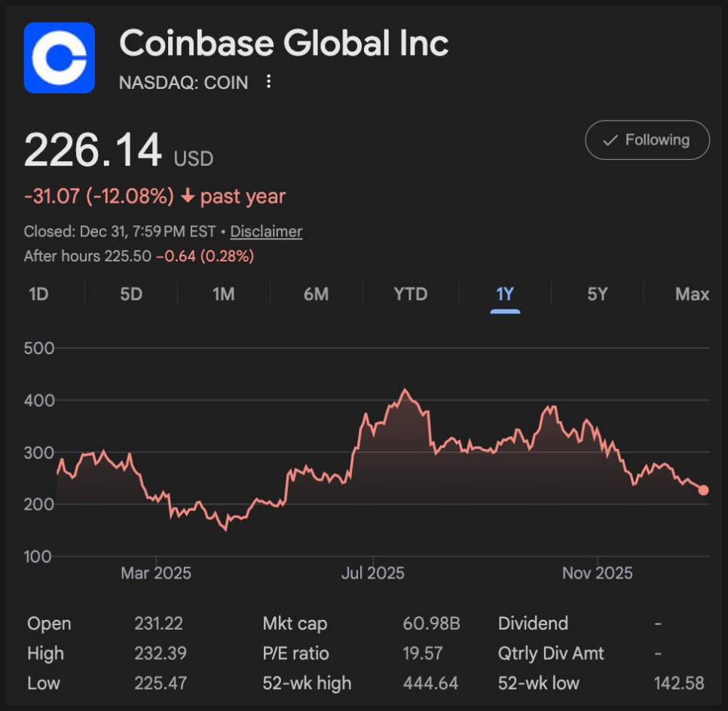Click the Coinbase Global Inc title
Image resolution: width=728 pixels, height=711 pixels.
[284, 43]
